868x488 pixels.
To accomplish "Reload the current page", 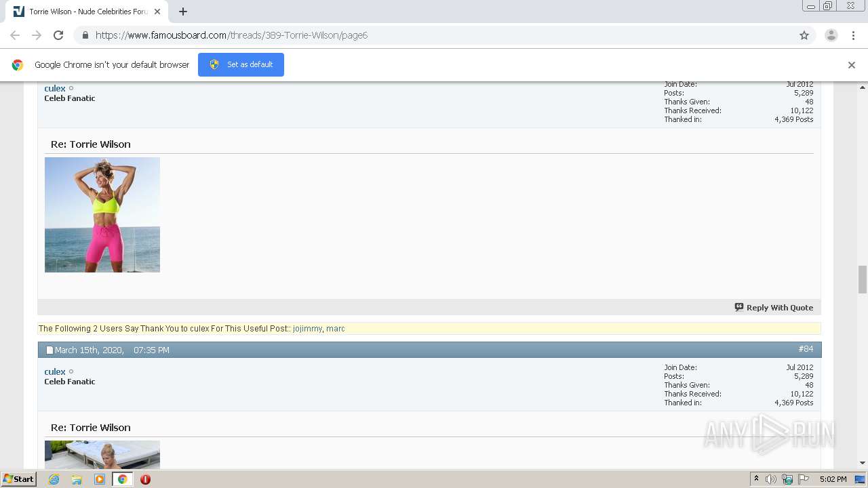I will coord(58,35).
